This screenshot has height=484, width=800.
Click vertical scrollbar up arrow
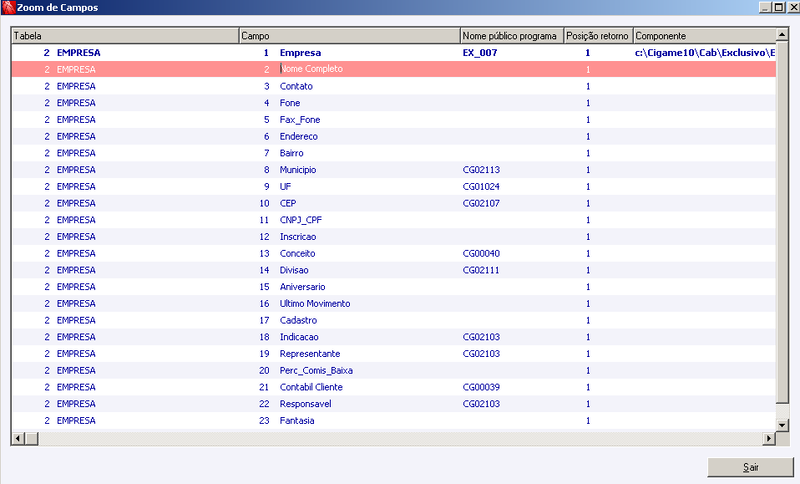click(x=782, y=34)
